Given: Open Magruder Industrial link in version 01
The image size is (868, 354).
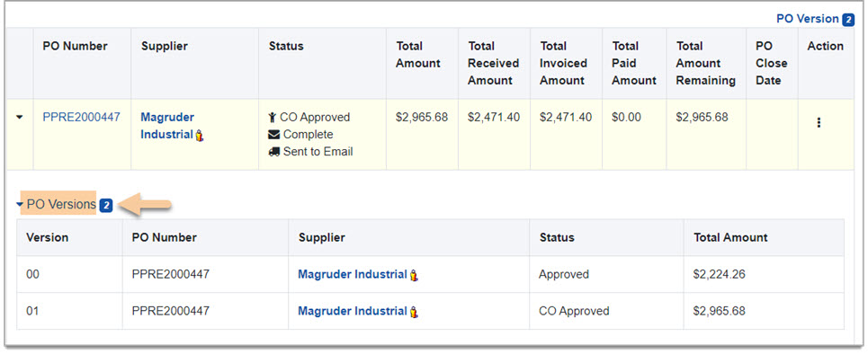Looking at the screenshot, I should click(x=353, y=311).
